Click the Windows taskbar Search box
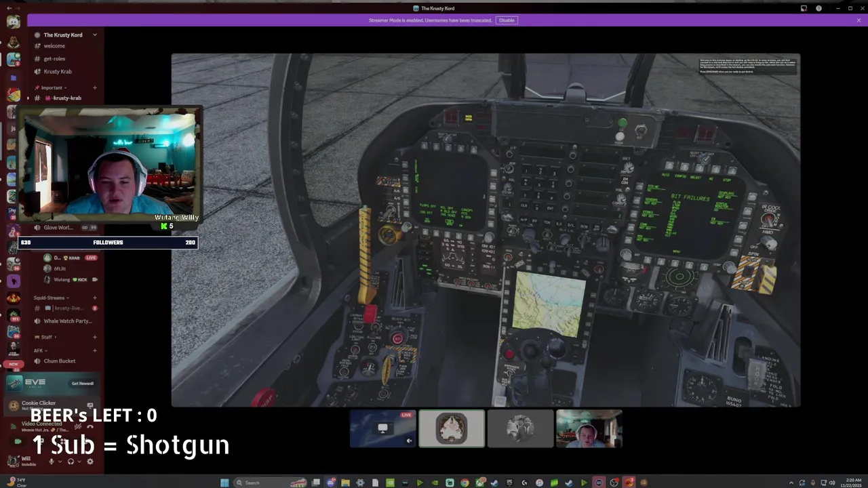This screenshot has height=488, width=868. (271, 483)
